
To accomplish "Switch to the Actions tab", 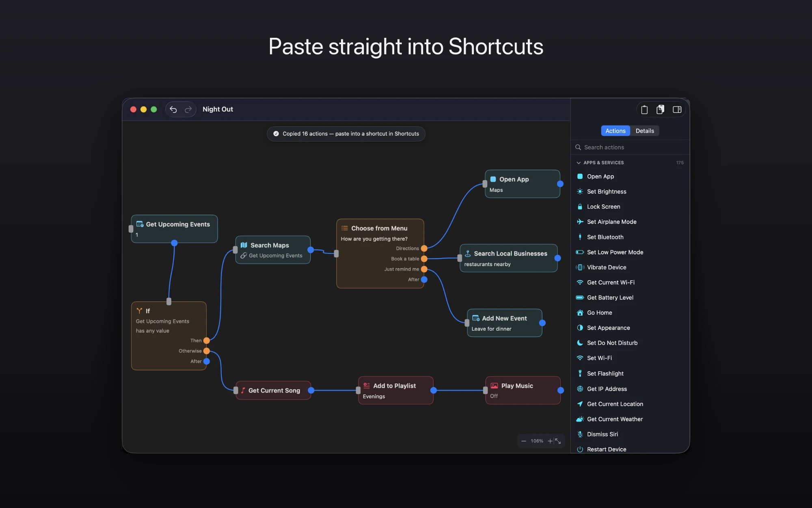I will [x=615, y=131].
